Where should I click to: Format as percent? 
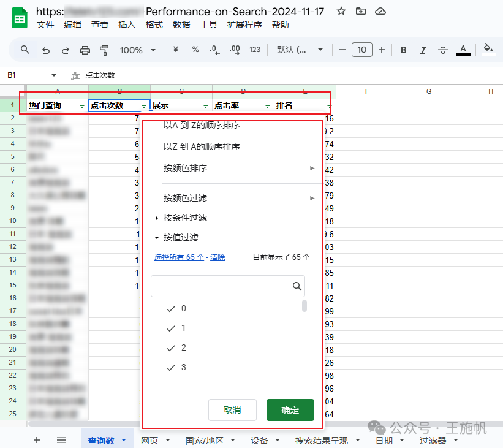(x=195, y=50)
